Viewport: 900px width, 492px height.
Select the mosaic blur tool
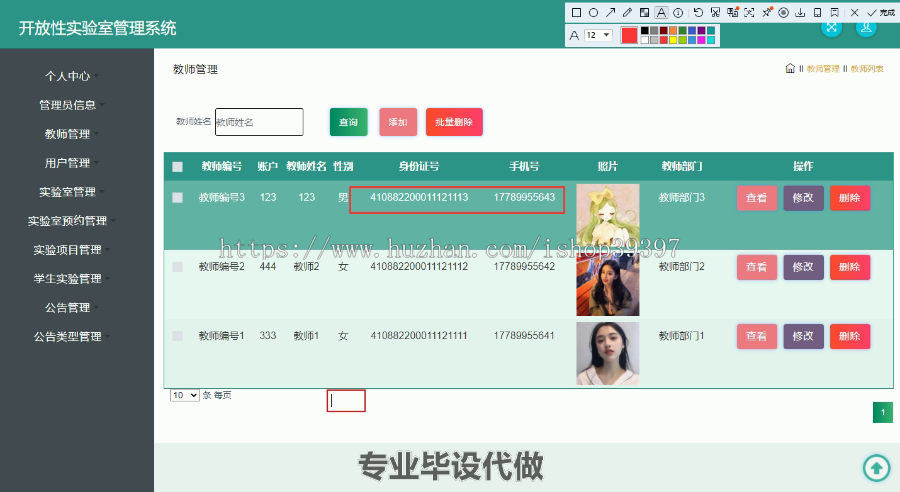point(645,12)
